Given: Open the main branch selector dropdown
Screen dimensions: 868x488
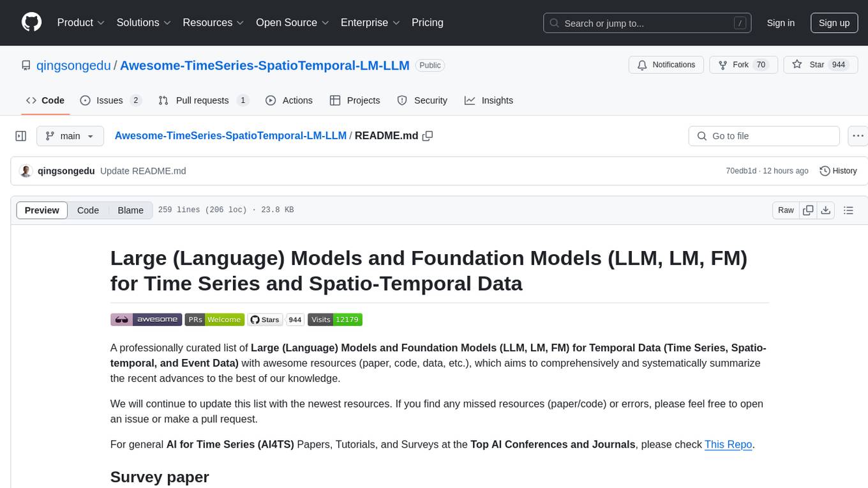Looking at the screenshot, I should click(70, 136).
